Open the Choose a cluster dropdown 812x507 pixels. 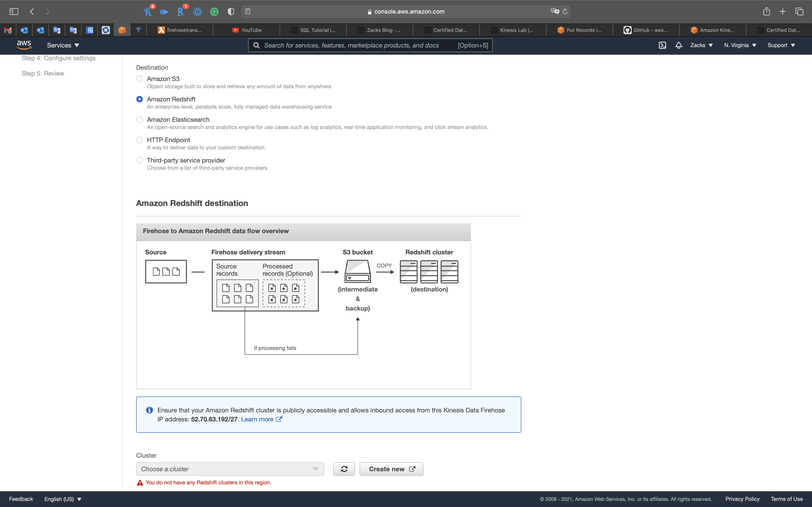point(230,469)
